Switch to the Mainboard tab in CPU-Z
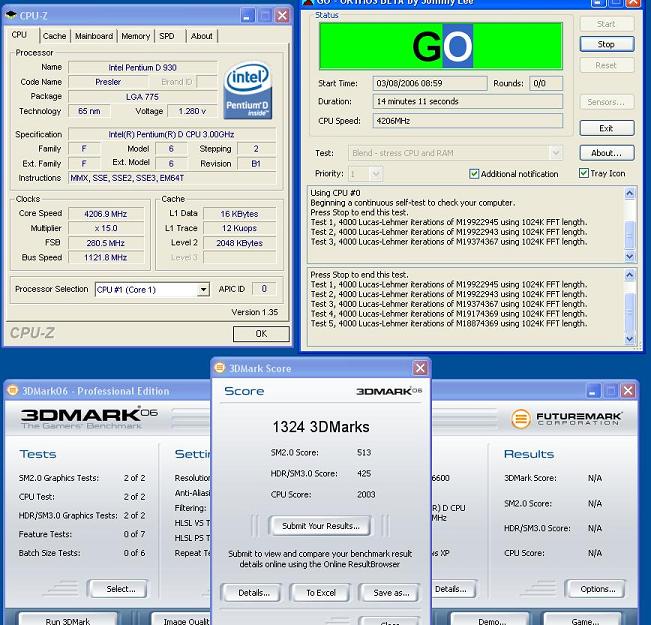 [94, 36]
